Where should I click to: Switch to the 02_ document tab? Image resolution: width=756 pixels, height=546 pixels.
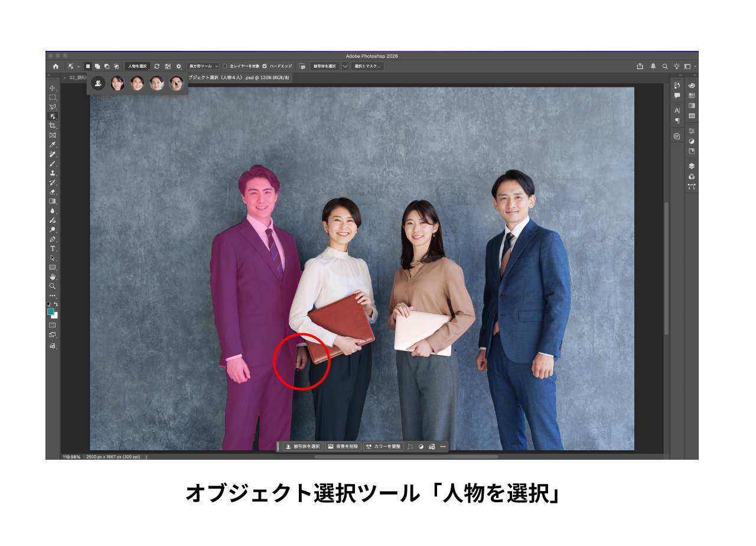click(77, 77)
